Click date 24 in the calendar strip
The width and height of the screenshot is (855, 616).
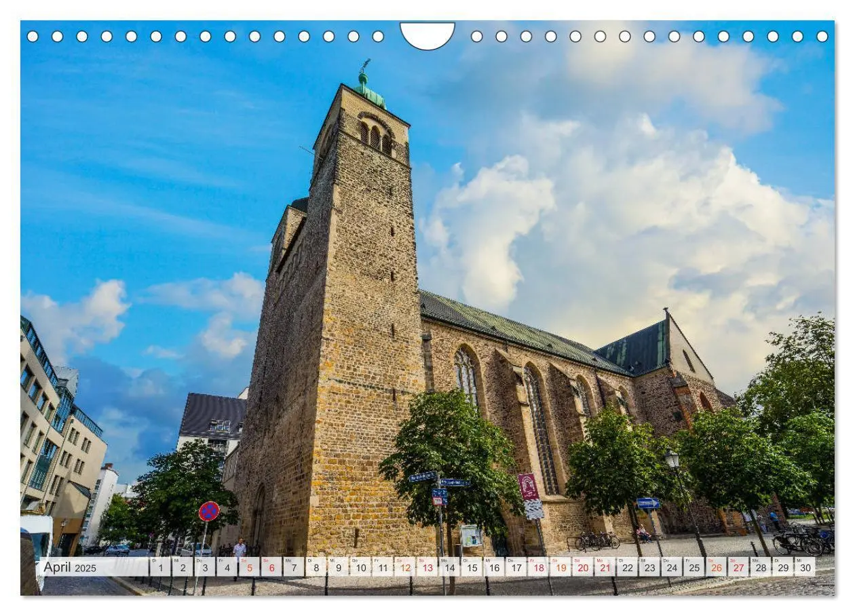click(x=672, y=567)
